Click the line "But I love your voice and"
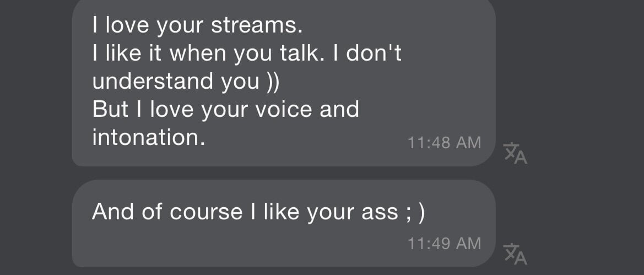 coord(225,109)
